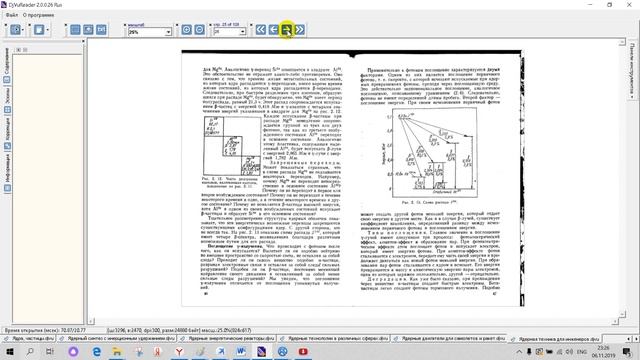
Task: Open tab Ядерный синтез с инерционным удержанием
Action: (117, 339)
